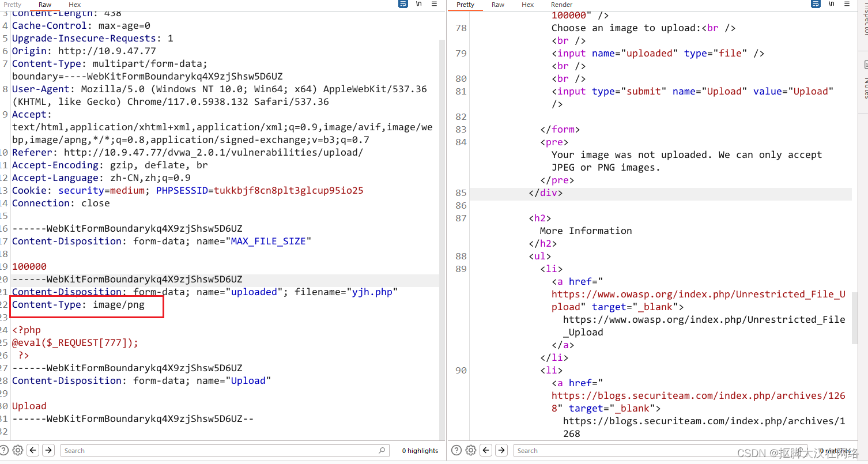
Task: Toggle word wrap icon in response pane
Action: 815,3
